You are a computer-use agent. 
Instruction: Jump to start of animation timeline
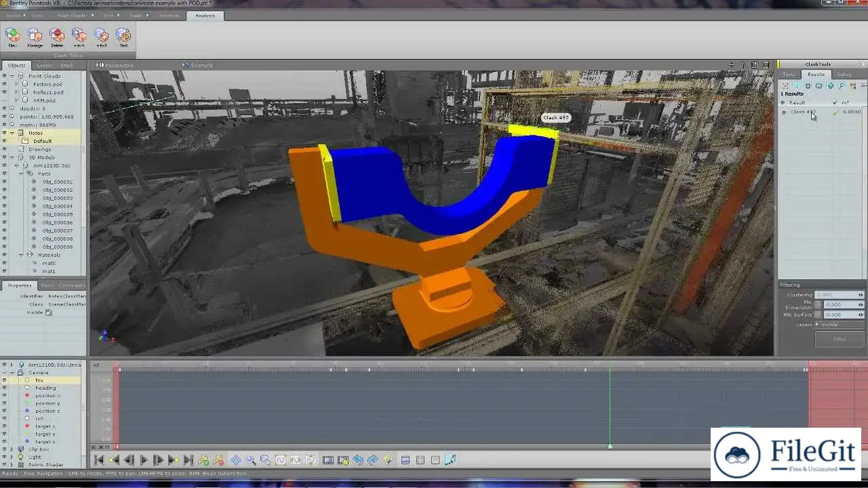[x=99, y=460]
